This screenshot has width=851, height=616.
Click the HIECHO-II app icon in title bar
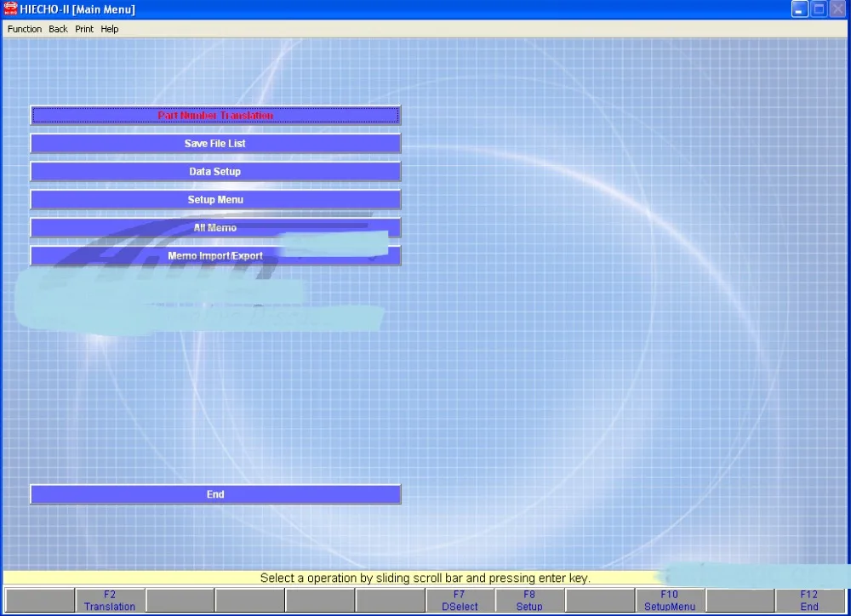click(x=10, y=9)
